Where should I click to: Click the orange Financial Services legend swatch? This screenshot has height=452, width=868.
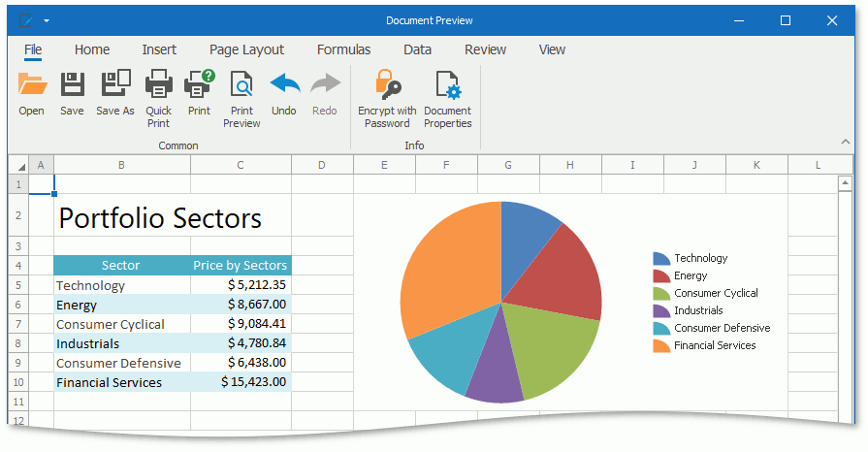[x=661, y=345]
